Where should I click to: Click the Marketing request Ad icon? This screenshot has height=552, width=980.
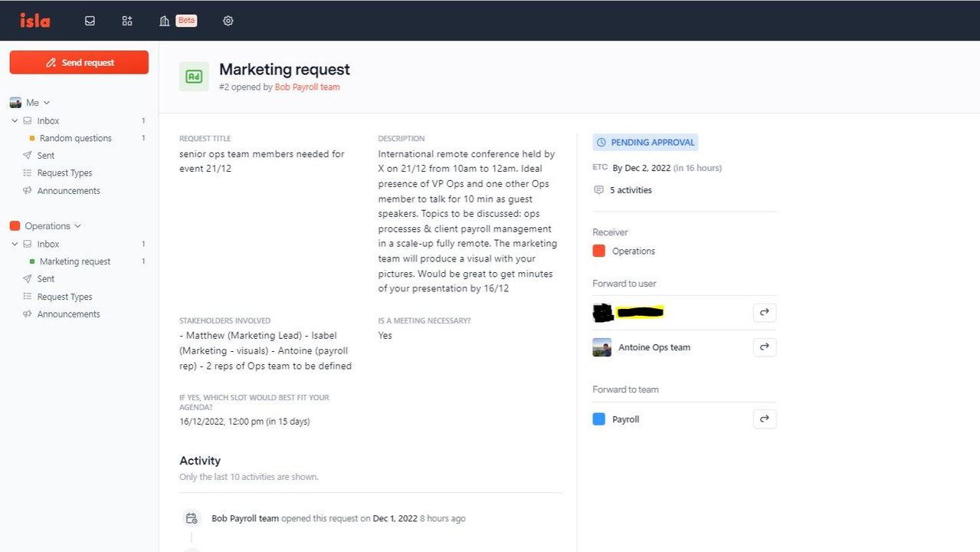(x=194, y=77)
